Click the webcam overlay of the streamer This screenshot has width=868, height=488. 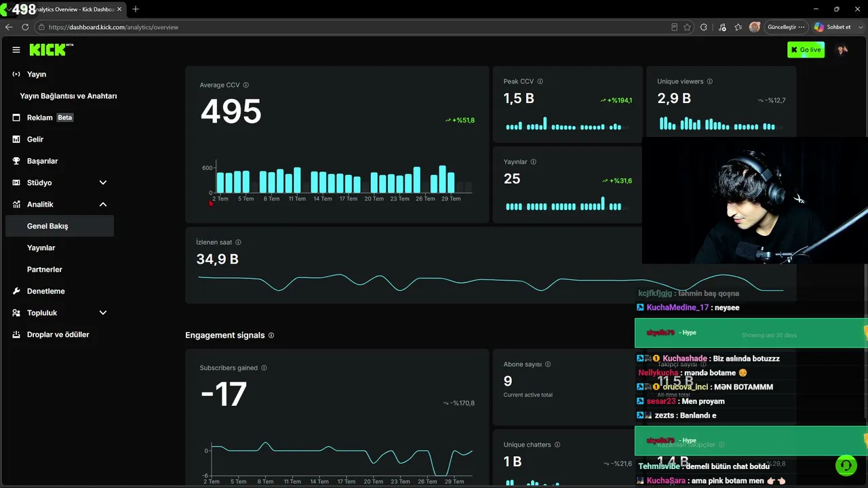pyautogui.click(x=755, y=200)
